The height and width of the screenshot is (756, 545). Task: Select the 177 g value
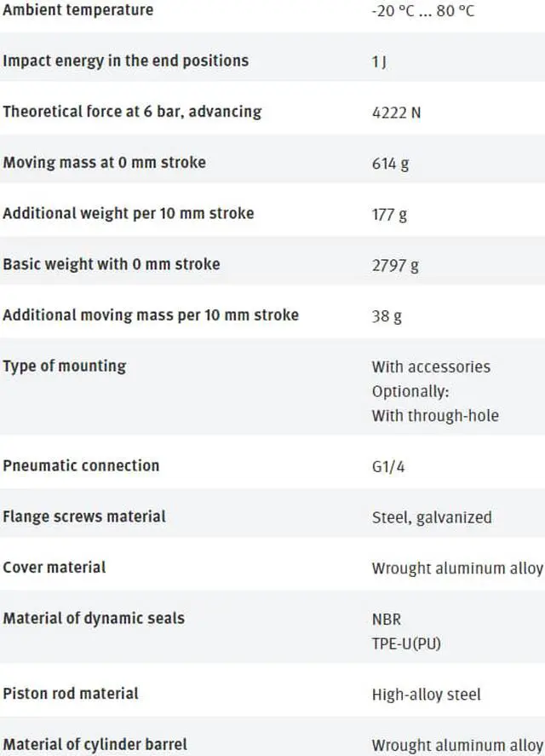tap(389, 214)
